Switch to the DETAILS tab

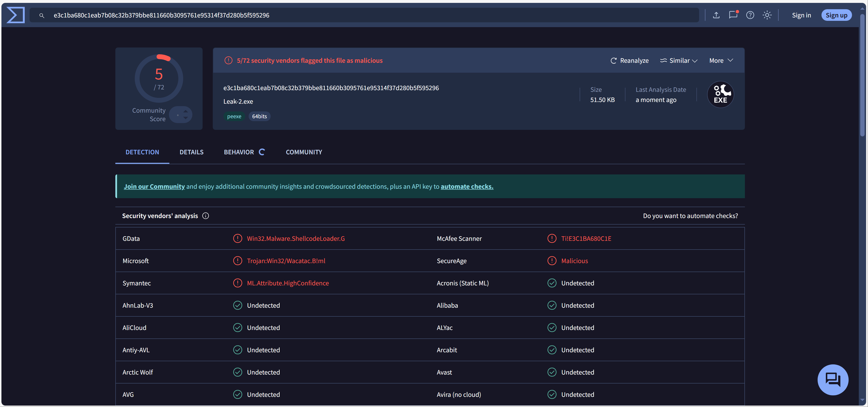pyautogui.click(x=191, y=152)
